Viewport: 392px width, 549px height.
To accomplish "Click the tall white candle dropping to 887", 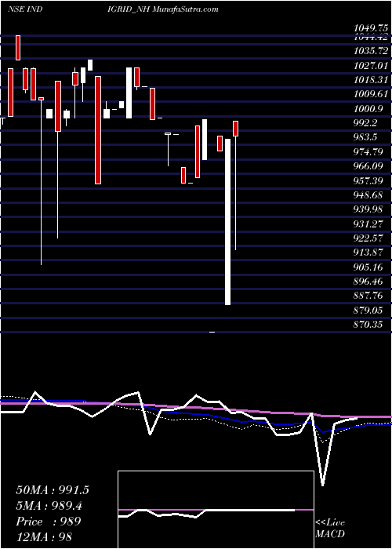I will pyautogui.click(x=227, y=222).
